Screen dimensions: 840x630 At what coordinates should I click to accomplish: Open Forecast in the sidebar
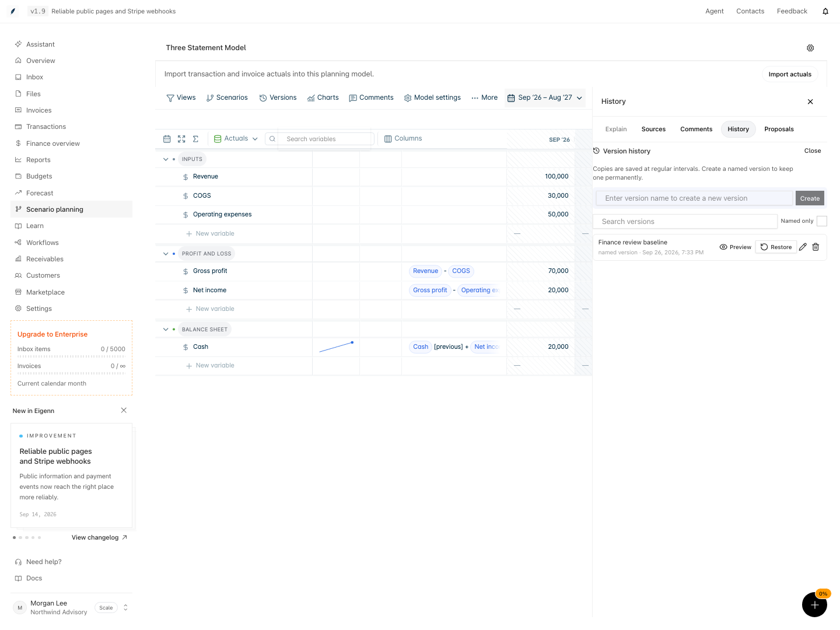[71, 193]
